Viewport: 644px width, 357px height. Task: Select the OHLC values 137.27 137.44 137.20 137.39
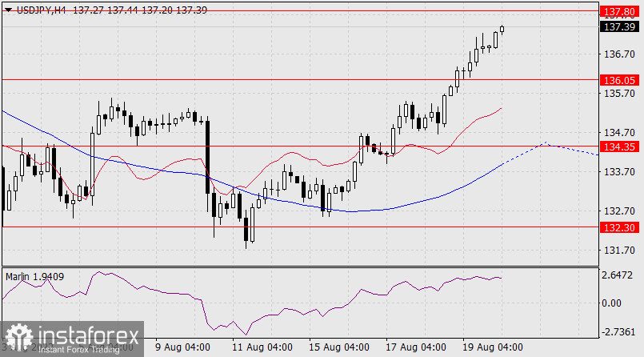point(140,10)
